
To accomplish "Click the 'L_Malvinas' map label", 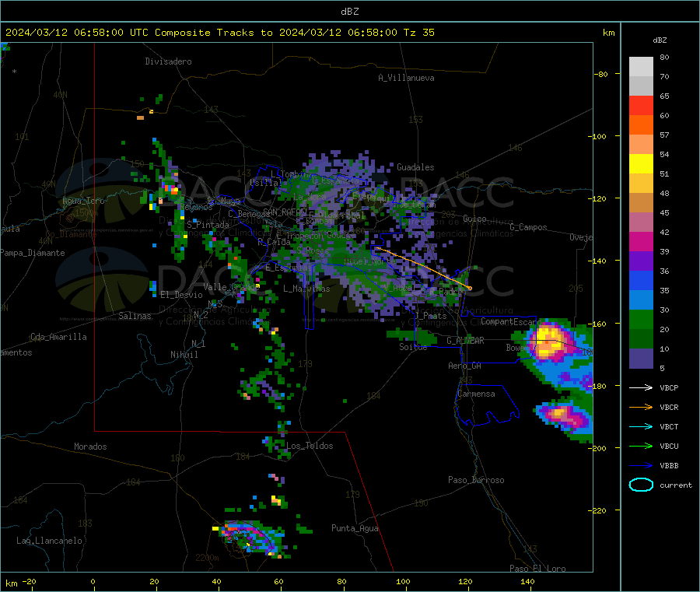I will (306, 289).
